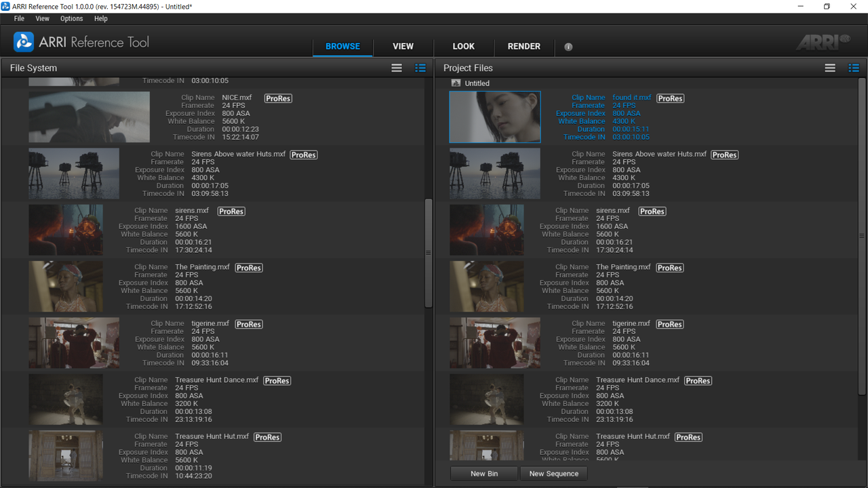Viewport: 868px width, 488px height.
Task: Click the File System pane vertical scrollbar
Action: (428, 253)
